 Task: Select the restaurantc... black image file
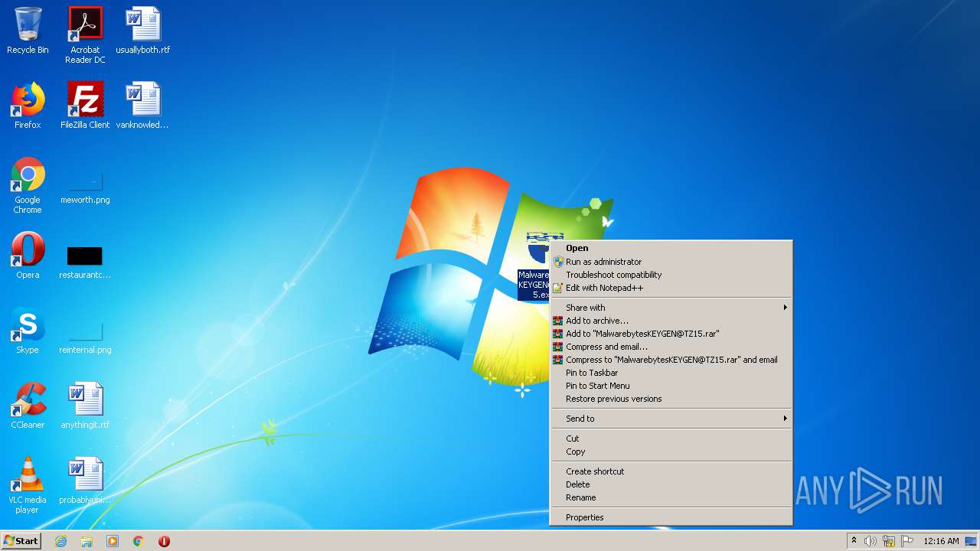[x=85, y=262]
